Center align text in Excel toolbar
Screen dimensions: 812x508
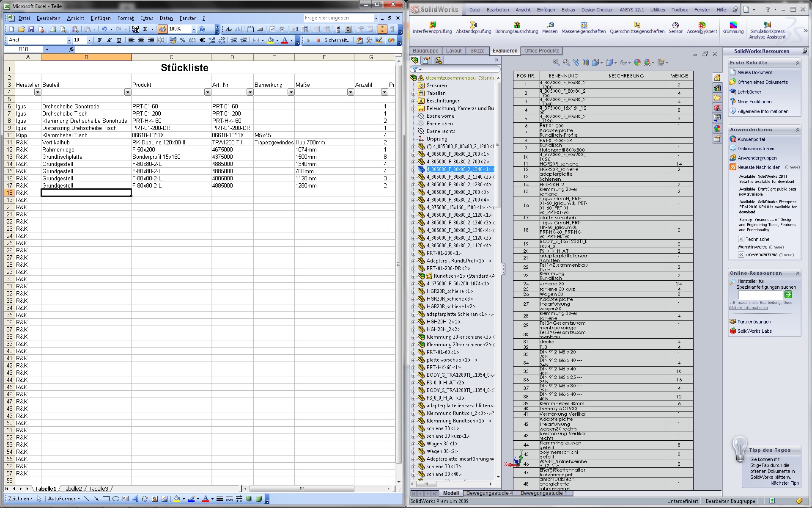(141, 40)
